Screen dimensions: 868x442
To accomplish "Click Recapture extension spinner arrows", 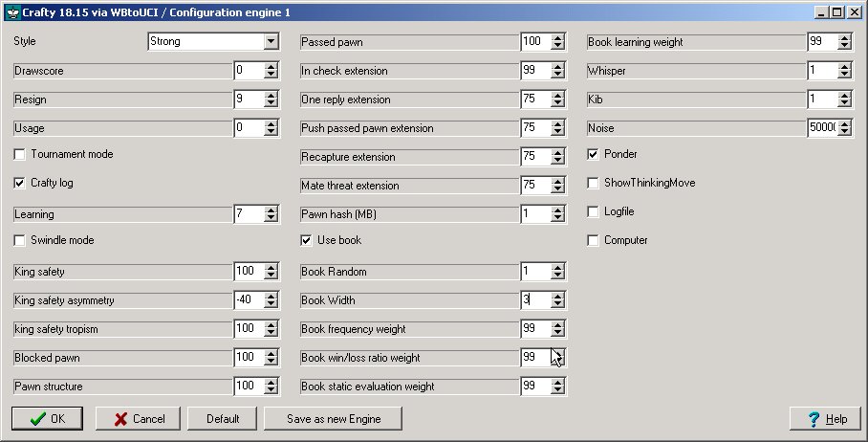I will pyautogui.click(x=557, y=157).
